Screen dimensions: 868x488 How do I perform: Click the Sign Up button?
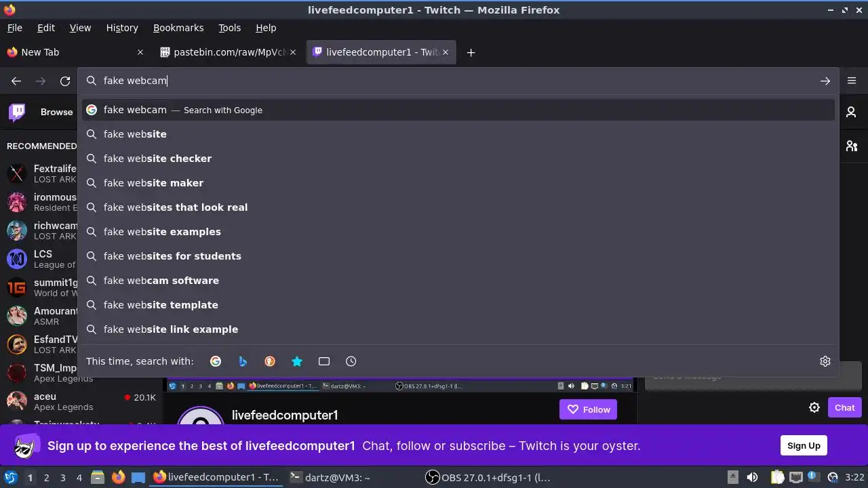804,445
